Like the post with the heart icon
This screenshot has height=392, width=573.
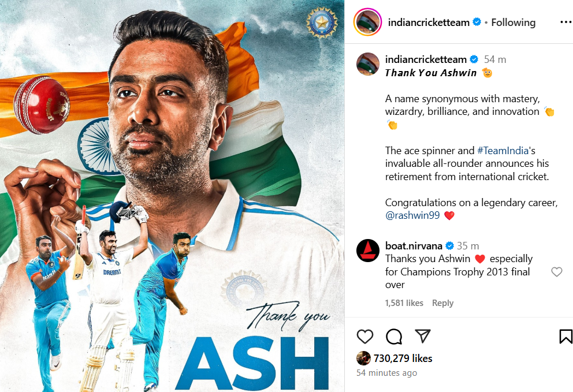pos(364,337)
